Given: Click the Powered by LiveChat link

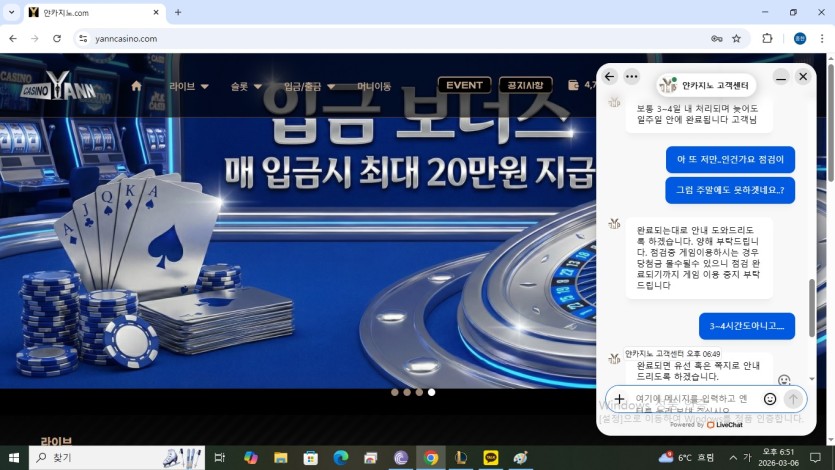Looking at the screenshot, I should pos(706,425).
